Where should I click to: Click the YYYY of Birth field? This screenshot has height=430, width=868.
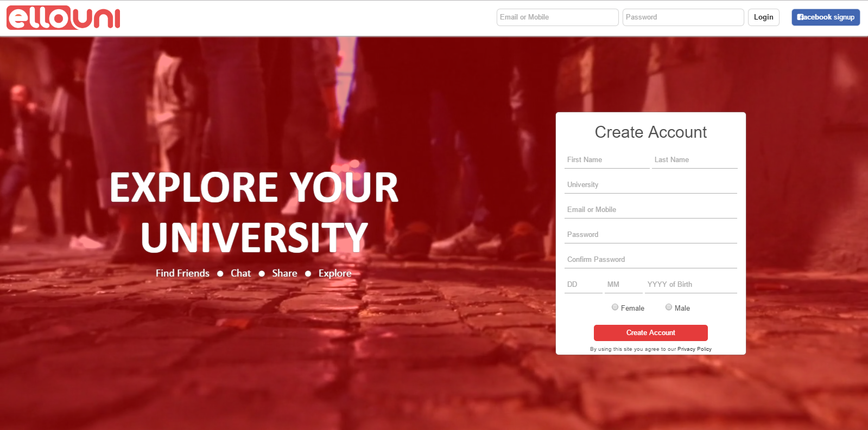[x=691, y=285]
